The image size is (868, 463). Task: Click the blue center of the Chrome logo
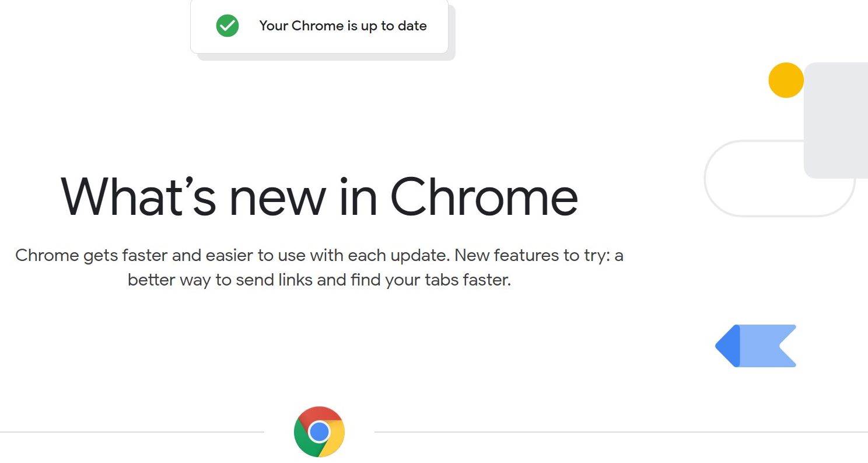click(319, 432)
